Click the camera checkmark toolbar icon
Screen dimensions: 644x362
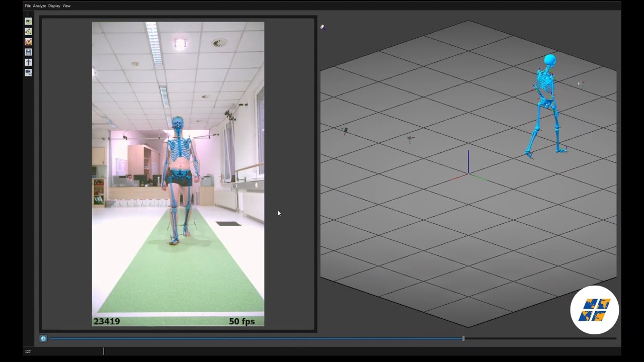pyautogui.click(x=28, y=21)
